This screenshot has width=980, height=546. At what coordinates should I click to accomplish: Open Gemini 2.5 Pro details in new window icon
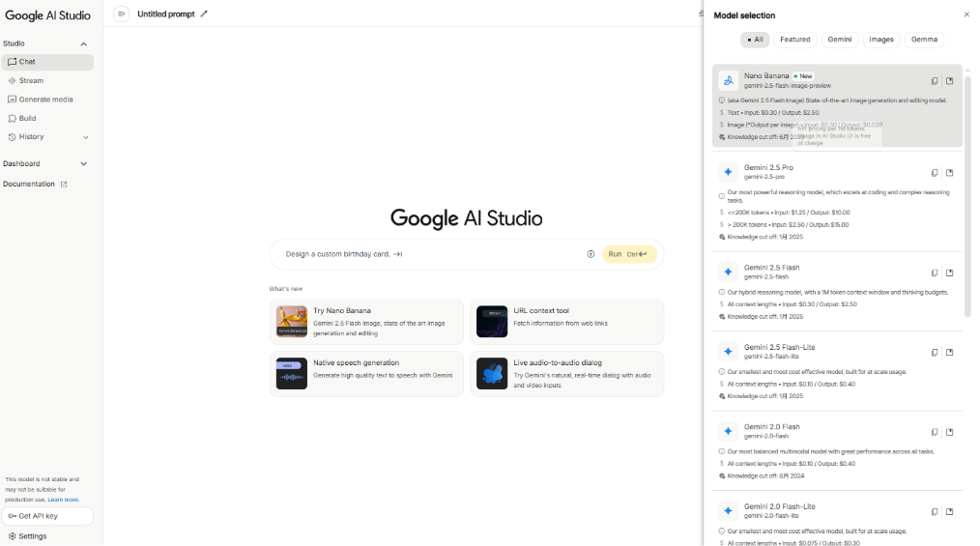(949, 173)
